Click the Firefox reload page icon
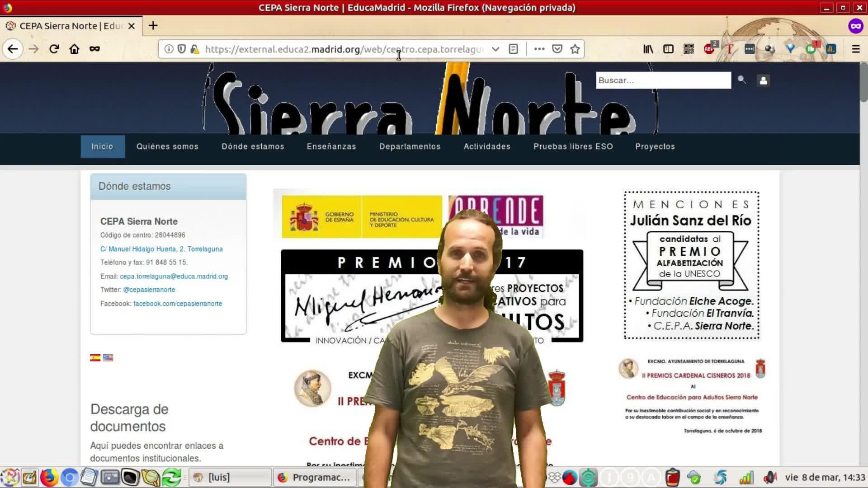 (54, 49)
